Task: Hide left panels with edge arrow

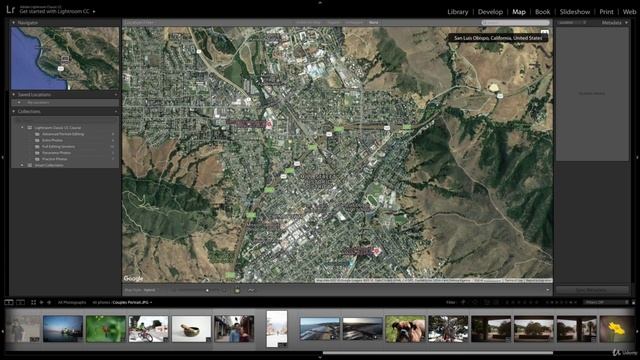Action: click(x=3, y=157)
